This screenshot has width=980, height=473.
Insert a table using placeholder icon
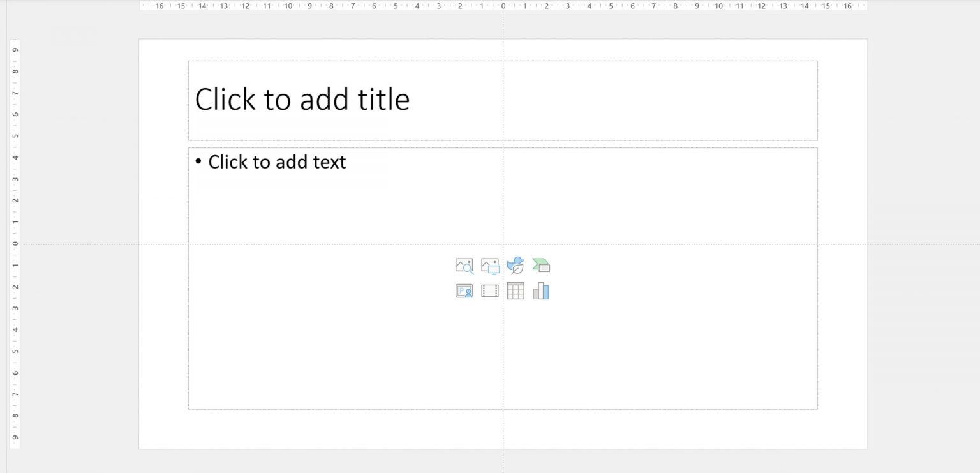pyautogui.click(x=516, y=291)
